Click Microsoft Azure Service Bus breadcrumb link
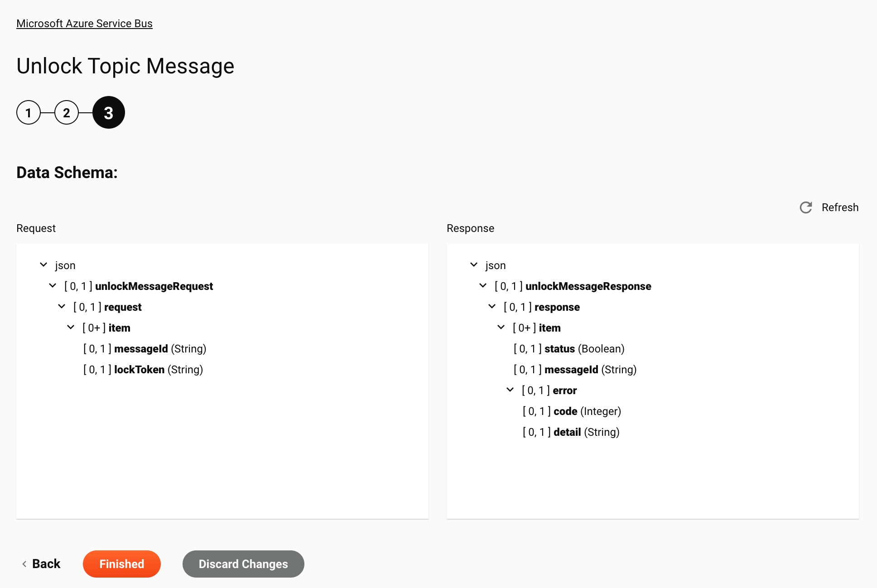Viewport: 877px width, 588px height. click(84, 23)
